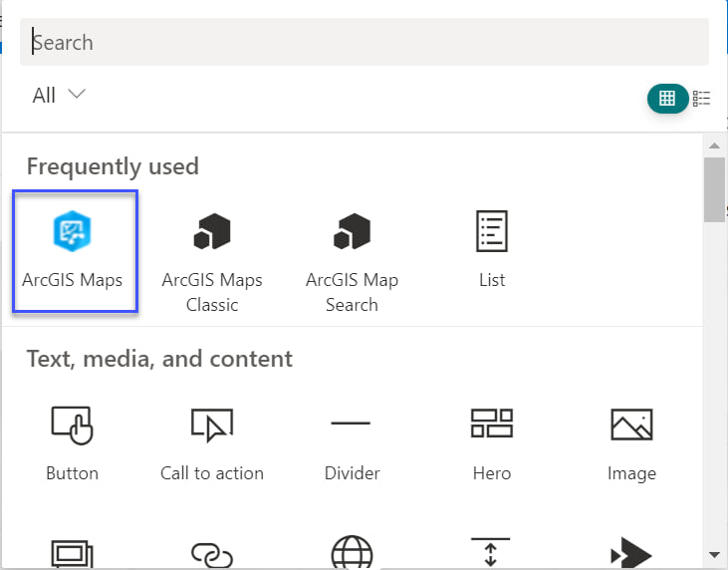This screenshot has height=570, width=728.
Task: Click the Frequently used heading
Action: tap(113, 166)
